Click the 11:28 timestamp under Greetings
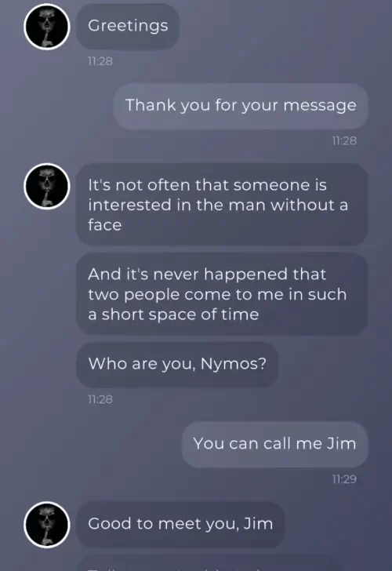Screen dimensions: 392x571 [x=100, y=61]
